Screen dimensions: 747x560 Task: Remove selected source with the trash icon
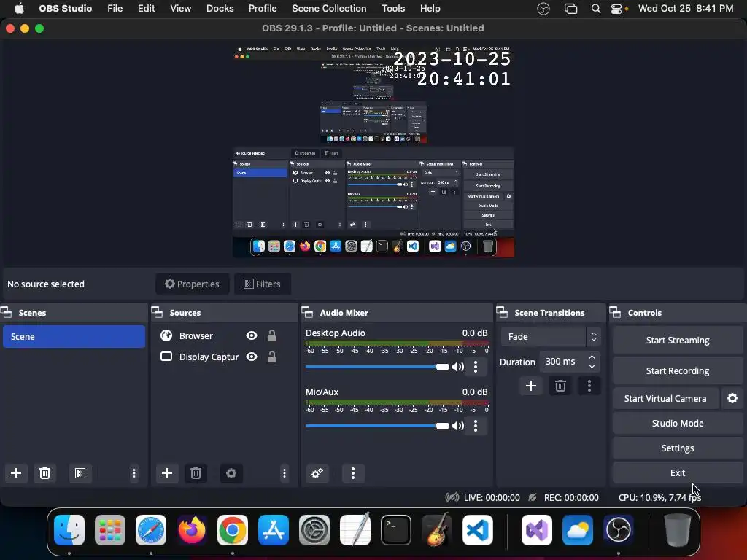196,473
